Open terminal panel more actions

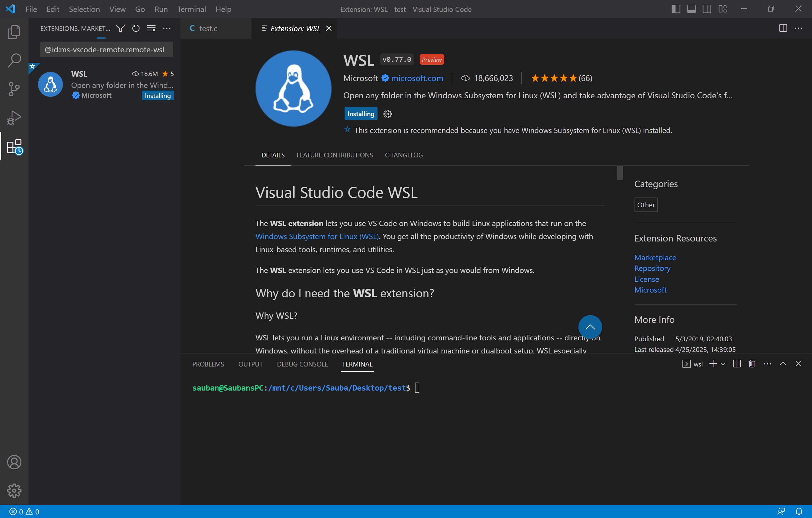coord(767,364)
